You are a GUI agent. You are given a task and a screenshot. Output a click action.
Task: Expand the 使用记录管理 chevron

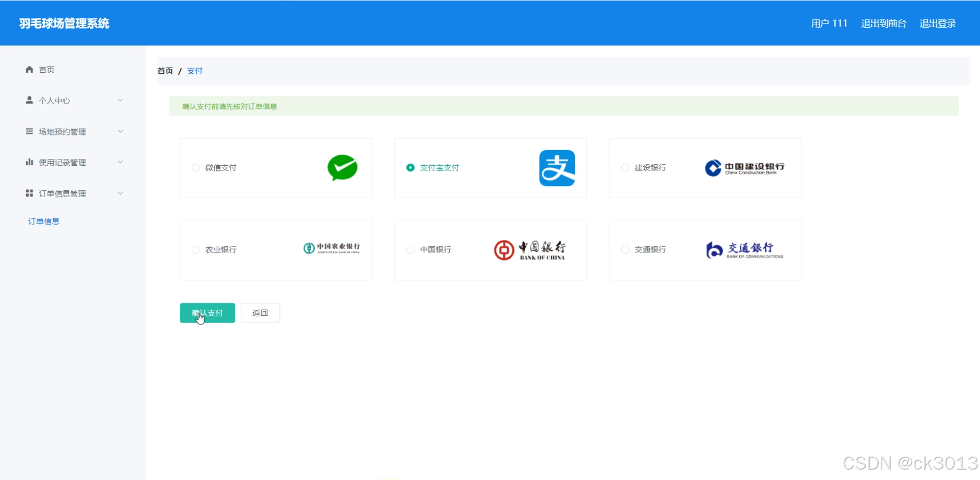120,162
